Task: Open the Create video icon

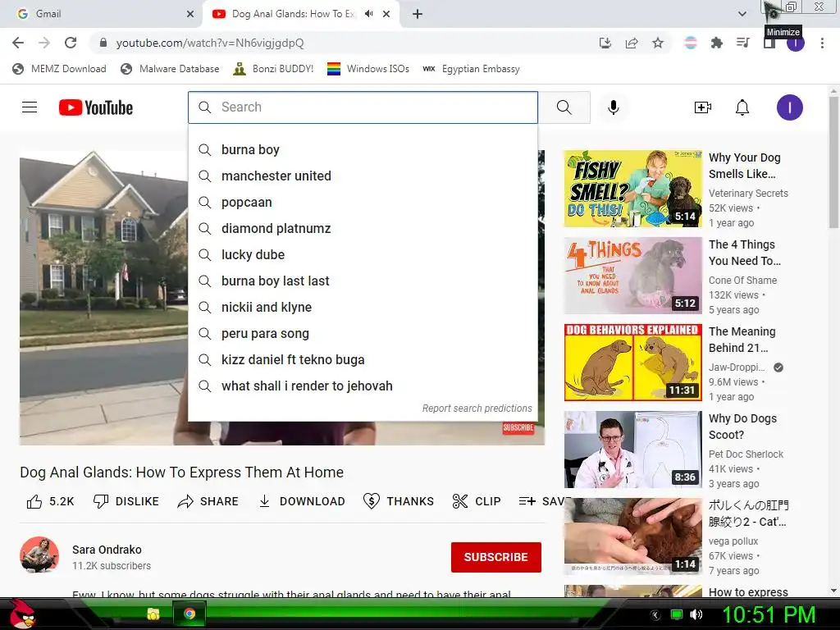Action: click(x=702, y=107)
